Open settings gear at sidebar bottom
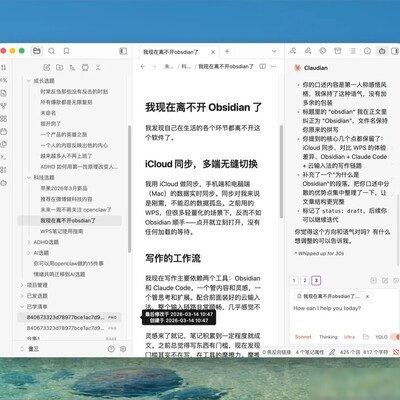The height and width of the screenshot is (400, 400). [x=123, y=349]
